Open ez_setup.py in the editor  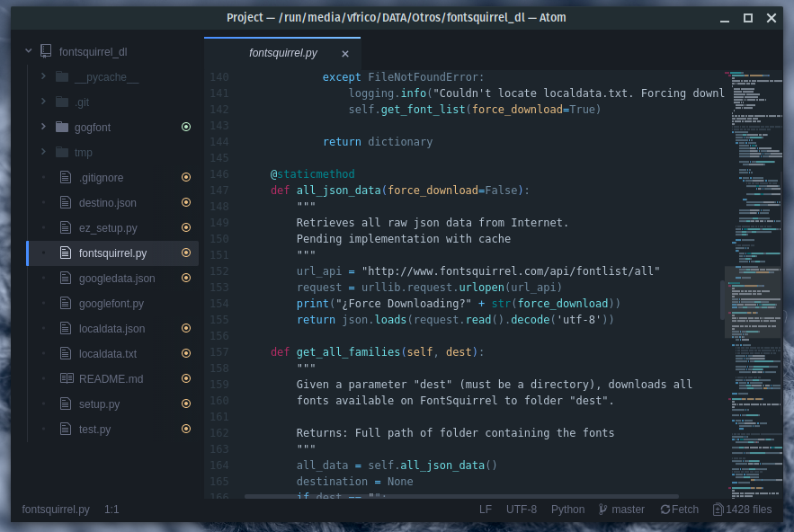[x=108, y=228]
